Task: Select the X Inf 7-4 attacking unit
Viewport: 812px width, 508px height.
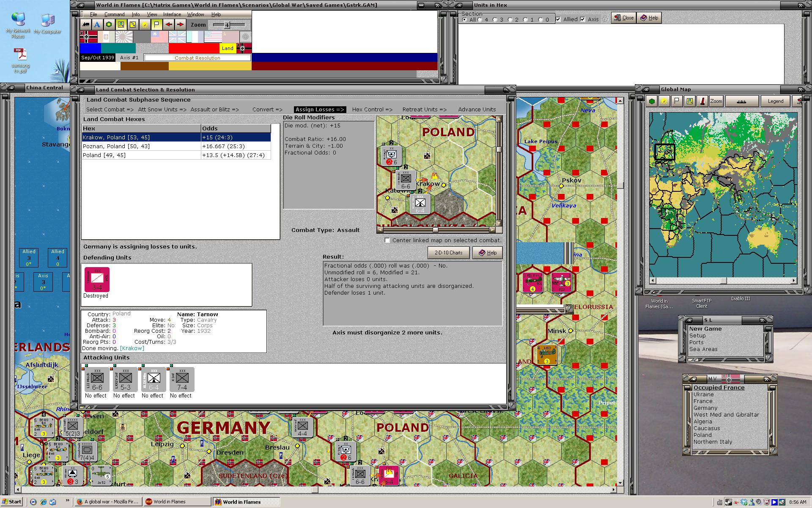Action: coord(182,379)
